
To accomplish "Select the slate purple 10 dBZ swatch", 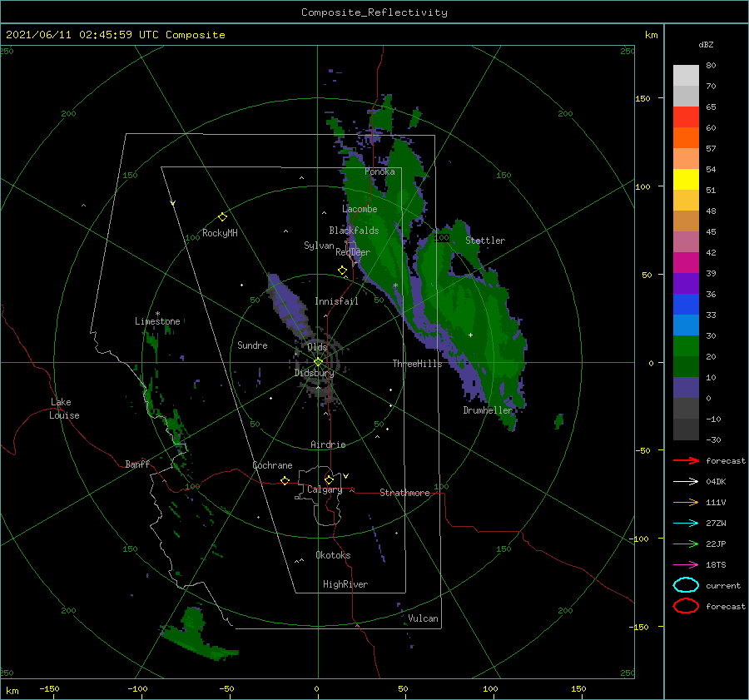I will point(686,387).
